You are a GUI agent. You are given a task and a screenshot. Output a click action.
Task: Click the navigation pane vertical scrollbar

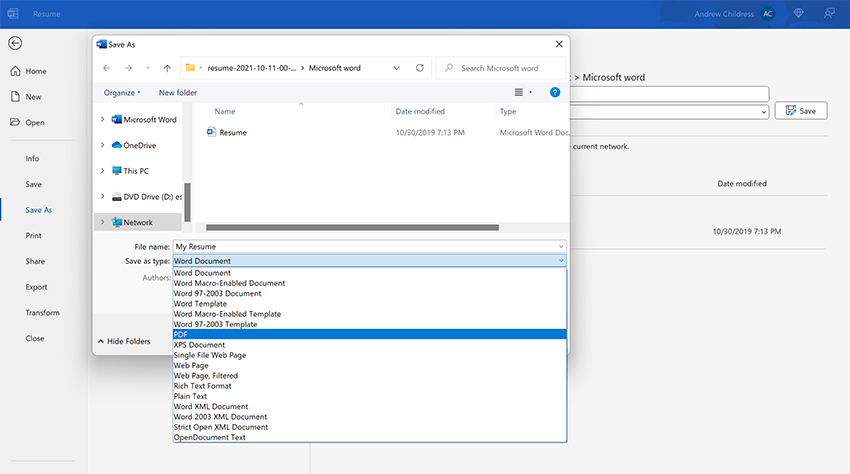coord(188,202)
